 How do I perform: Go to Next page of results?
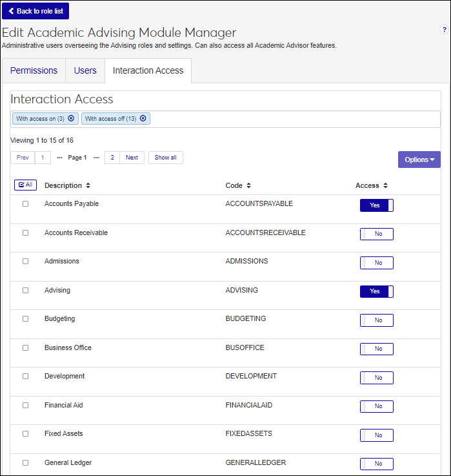pos(132,158)
